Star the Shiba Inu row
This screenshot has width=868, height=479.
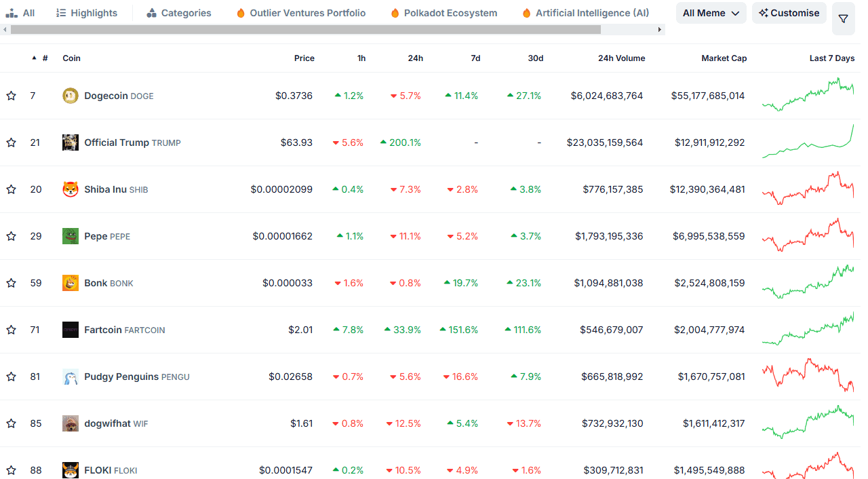click(11, 189)
